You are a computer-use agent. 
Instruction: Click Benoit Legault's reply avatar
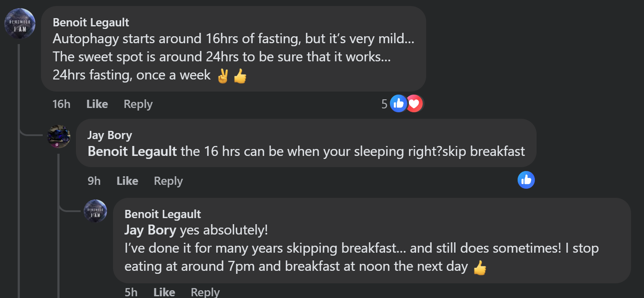coord(95,211)
